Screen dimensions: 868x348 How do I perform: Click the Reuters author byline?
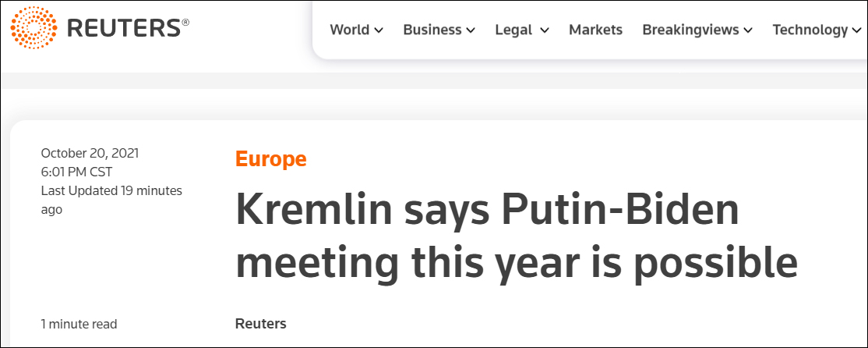(x=260, y=323)
